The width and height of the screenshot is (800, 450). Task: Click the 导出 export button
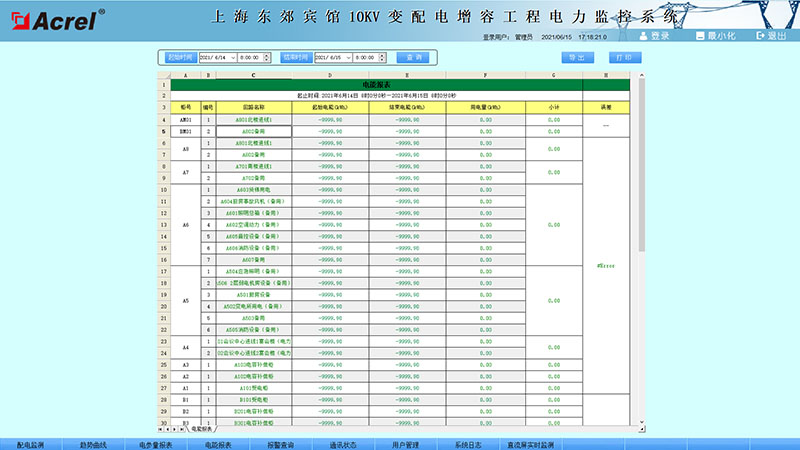point(576,58)
